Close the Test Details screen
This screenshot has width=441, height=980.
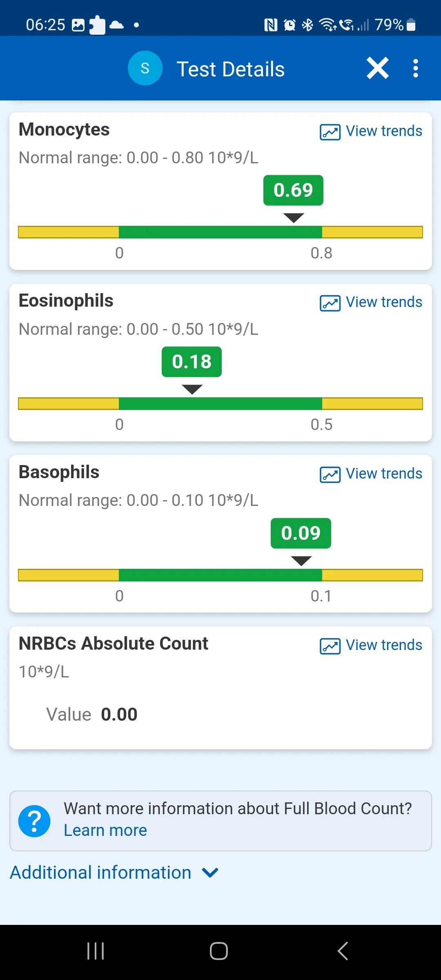point(377,68)
